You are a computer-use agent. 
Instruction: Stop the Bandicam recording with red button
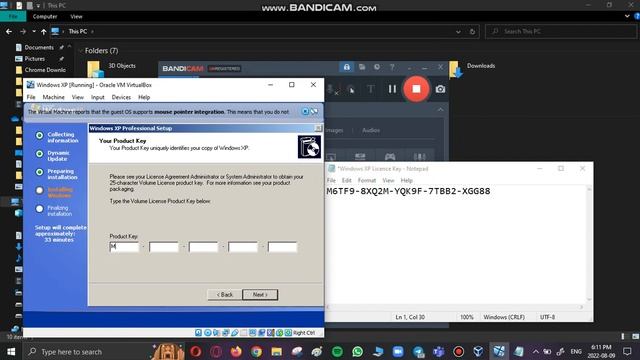[x=416, y=89]
